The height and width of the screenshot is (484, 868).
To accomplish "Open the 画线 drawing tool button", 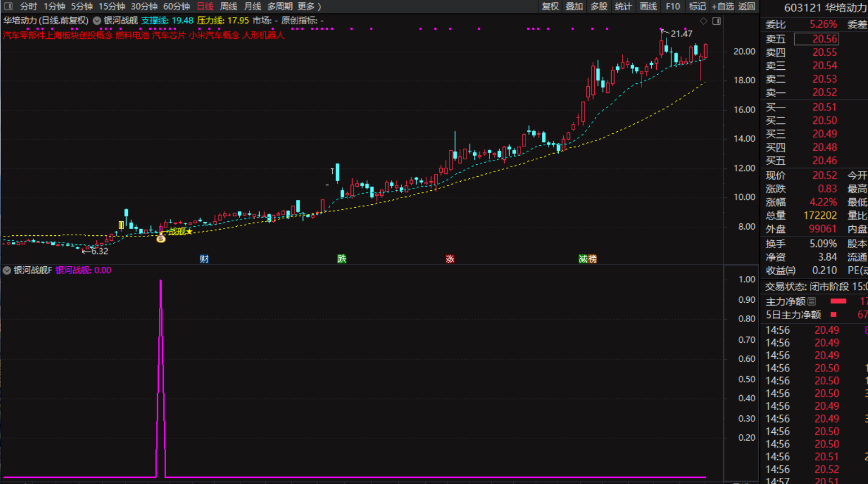I will [x=648, y=6].
